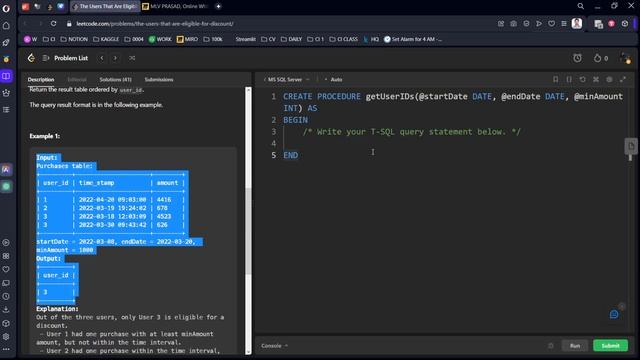Open the sidebar player icon

coord(6,242)
